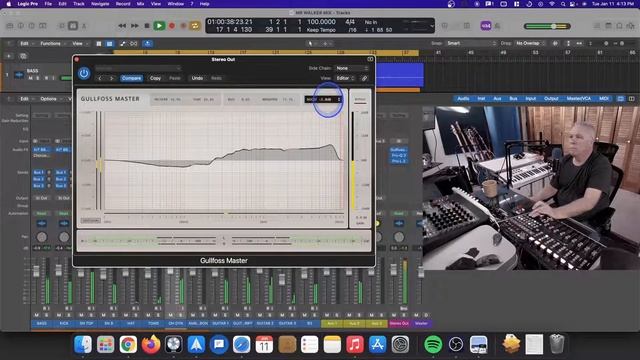Open Firefox from the Dock
Screen dimensions: 640x360
click(151, 344)
